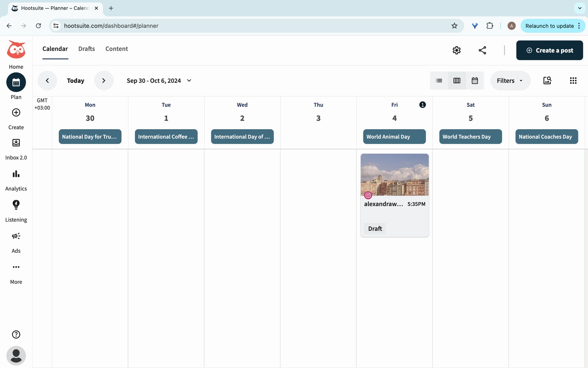
Task: Click the GMT +03:00 timezone label
Action: pyautogui.click(x=42, y=104)
